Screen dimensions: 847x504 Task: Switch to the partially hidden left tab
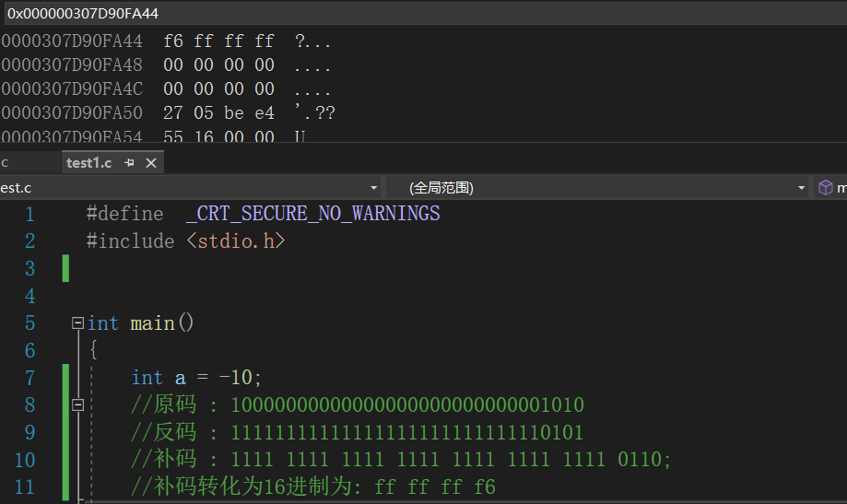pyautogui.click(x=6, y=162)
